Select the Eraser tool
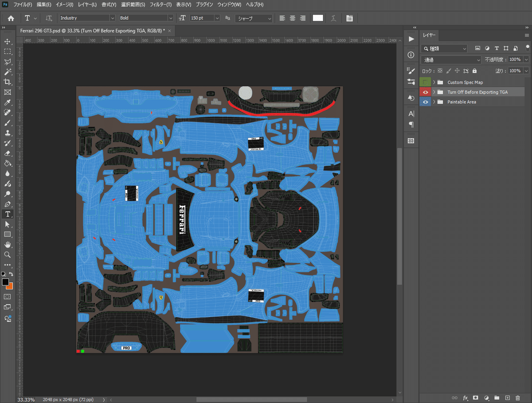Image resolution: width=532 pixels, height=403 pixels. [8, 153]
